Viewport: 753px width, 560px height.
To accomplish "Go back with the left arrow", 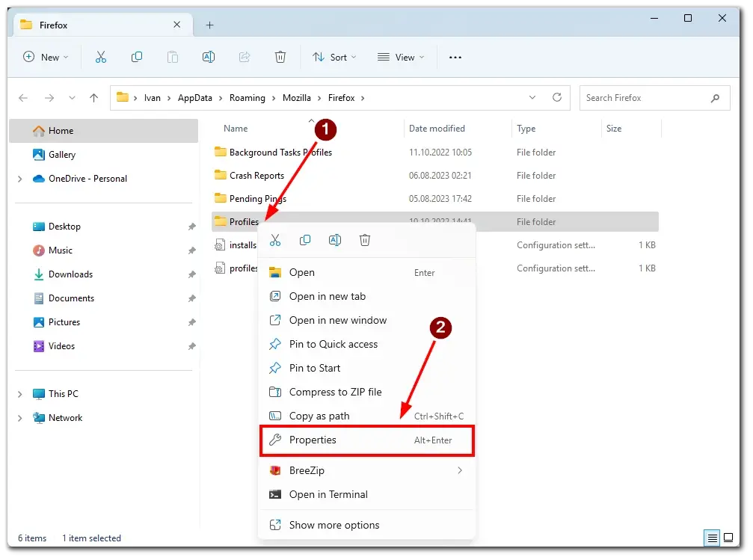I will [23, 98].
